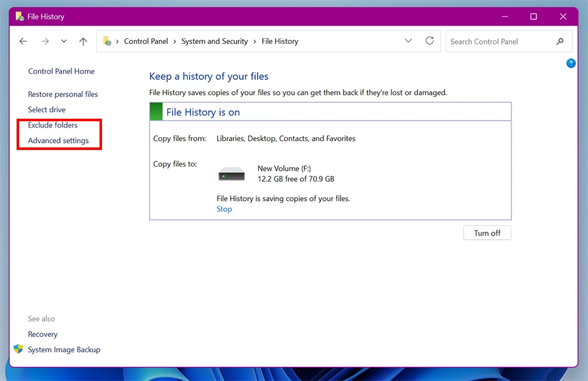Click the green File History status indicator
The image size is (588, 381).
point(156,112)
